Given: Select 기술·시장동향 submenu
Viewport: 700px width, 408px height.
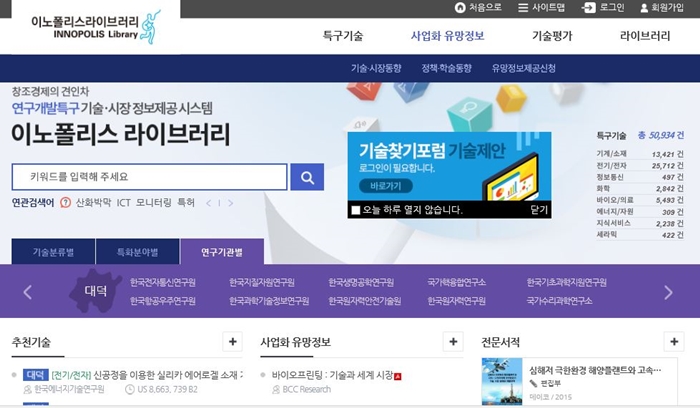Looking at the screenshot, I should pos(376,68).
